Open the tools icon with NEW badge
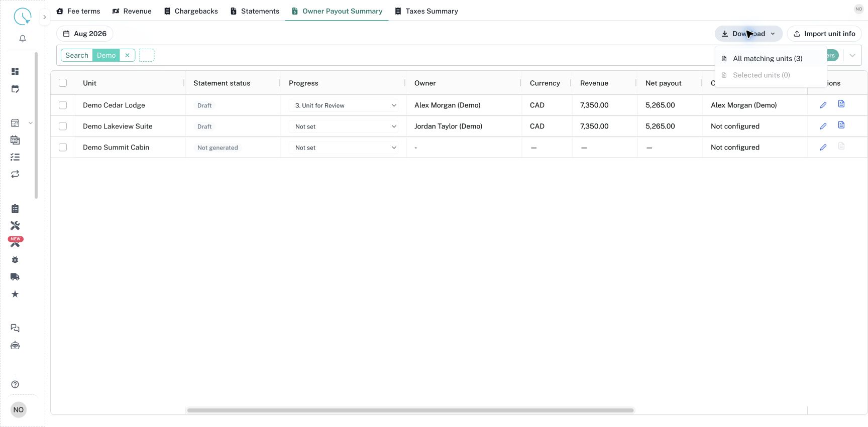 coord(15,242)
